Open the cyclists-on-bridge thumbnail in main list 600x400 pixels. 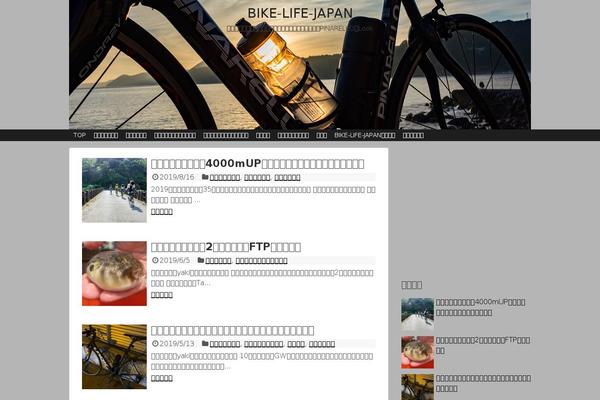114,190
